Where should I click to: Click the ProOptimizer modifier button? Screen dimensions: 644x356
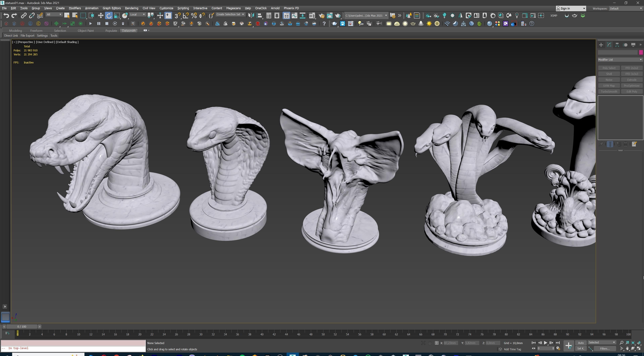click(631, 86)
